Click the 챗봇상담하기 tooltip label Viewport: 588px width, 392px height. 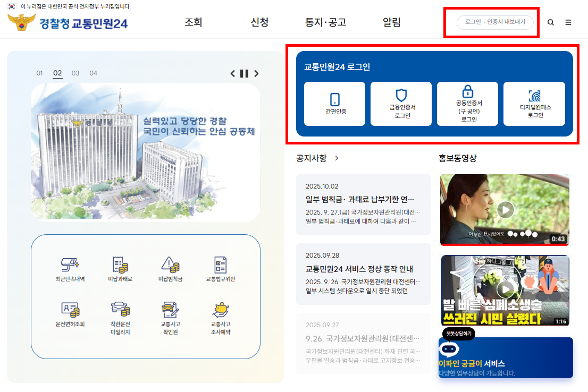459,334
